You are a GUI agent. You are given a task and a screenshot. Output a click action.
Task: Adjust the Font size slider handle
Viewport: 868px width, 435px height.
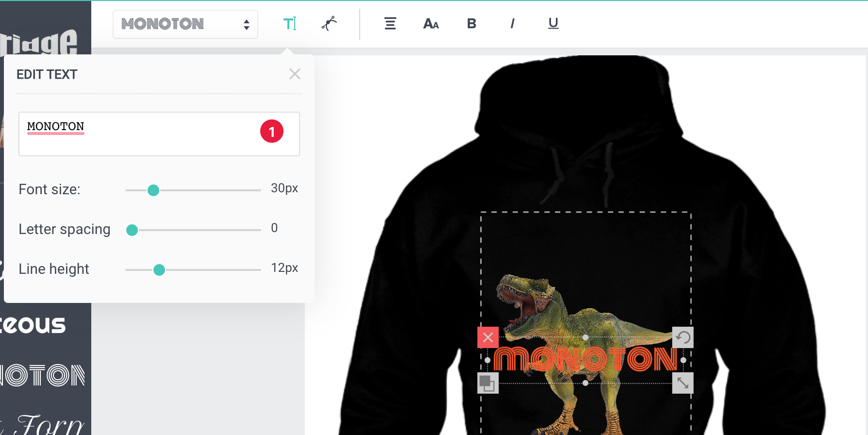click(153, 190)
